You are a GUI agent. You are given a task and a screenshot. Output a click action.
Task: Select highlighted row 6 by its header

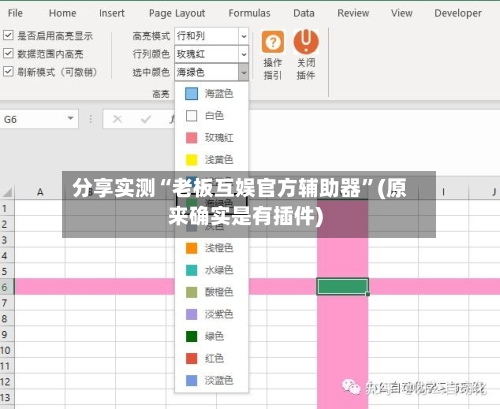(7, 287)
